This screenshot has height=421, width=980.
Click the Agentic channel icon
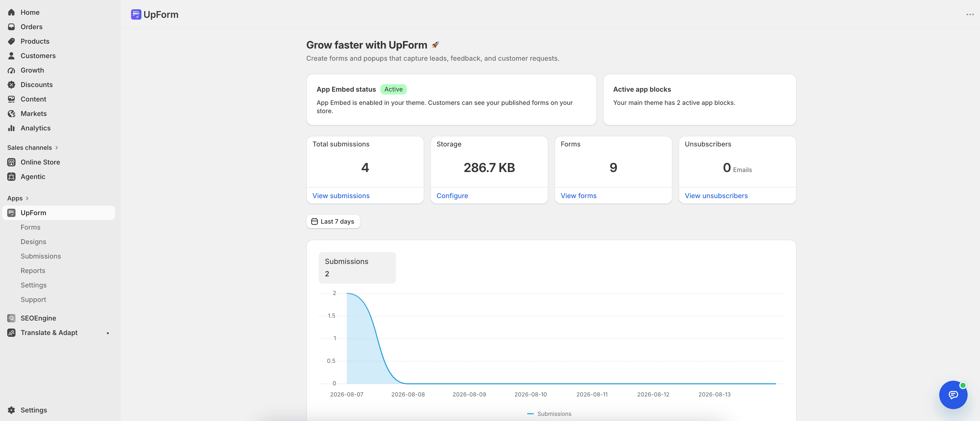pyautogui.click(x=11, y=177)
